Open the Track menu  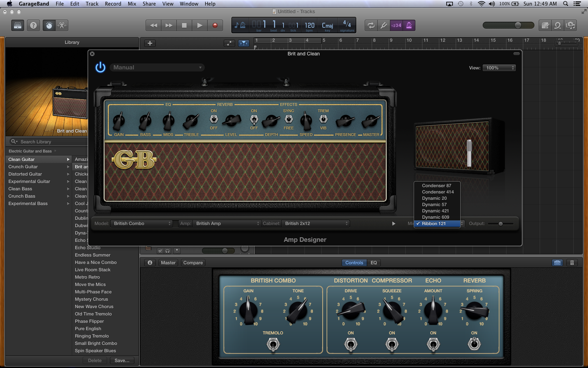92,4
